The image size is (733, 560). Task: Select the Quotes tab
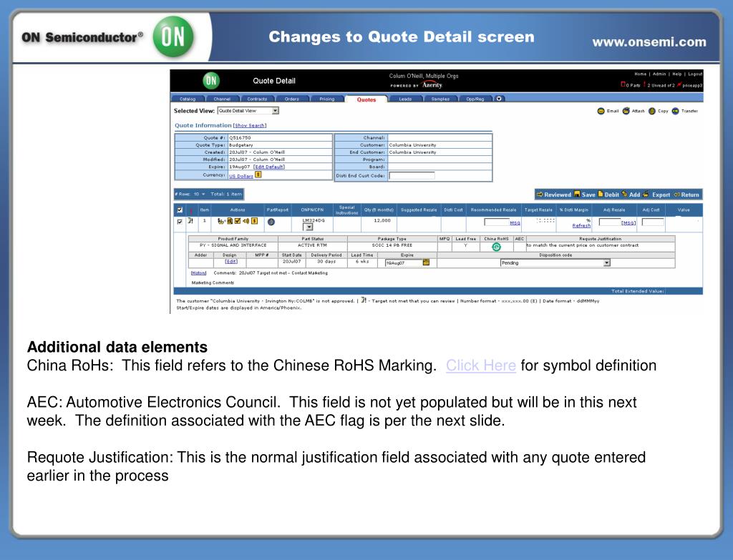point(366,99)
